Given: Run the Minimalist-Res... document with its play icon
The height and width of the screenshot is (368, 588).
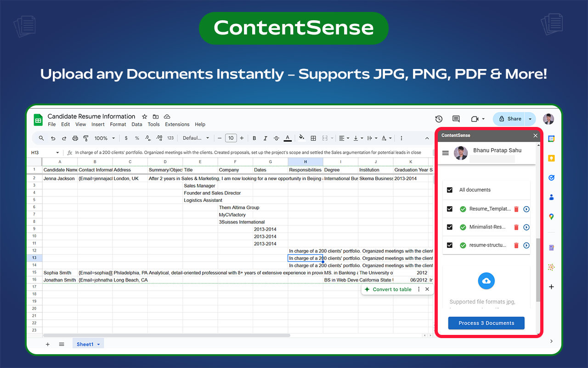Looking at the screenshot, I should (x=526, y=227).
